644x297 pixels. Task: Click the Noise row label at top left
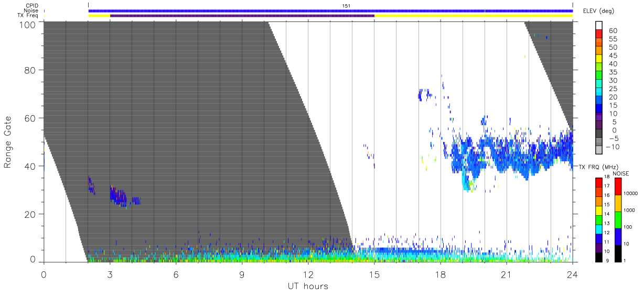31,10
